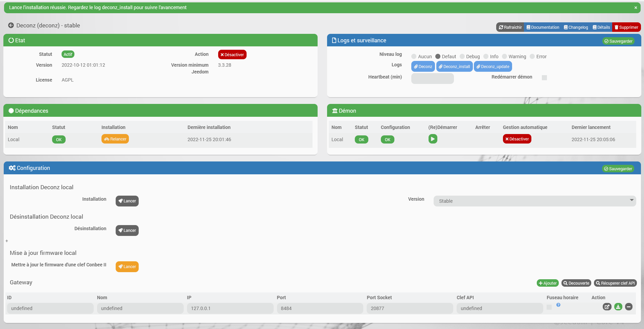
Task: Select the Info log level
Action: click(x=486, y=57)
